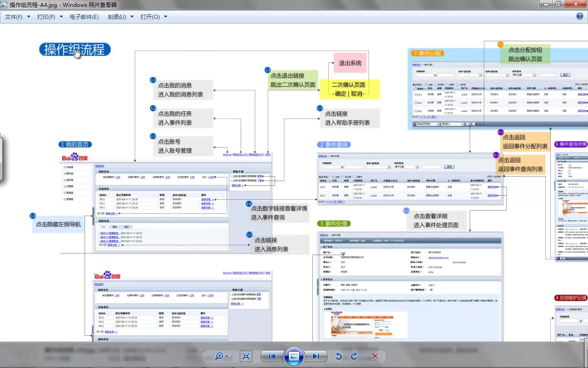Open the zoom magnifier control
This screenshot has height=368, width=588.
[x=221, y=356]
